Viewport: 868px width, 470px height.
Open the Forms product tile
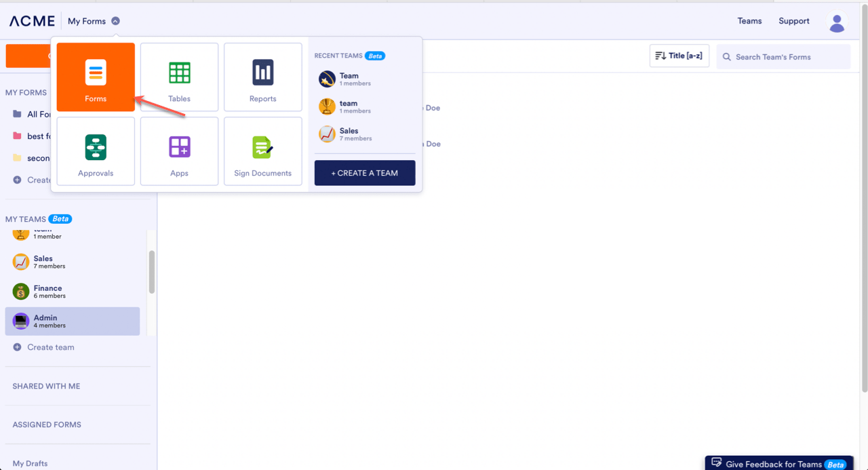click(96, 77)
